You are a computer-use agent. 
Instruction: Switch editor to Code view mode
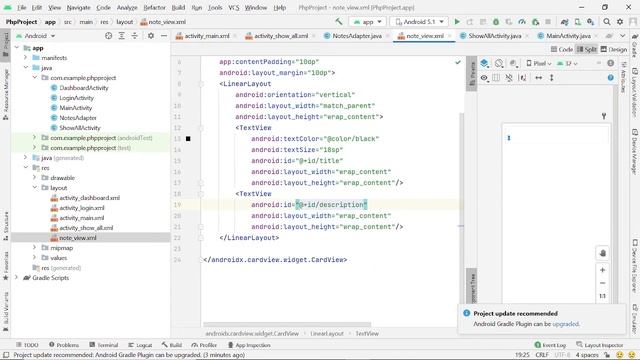[x=562, y=49]
